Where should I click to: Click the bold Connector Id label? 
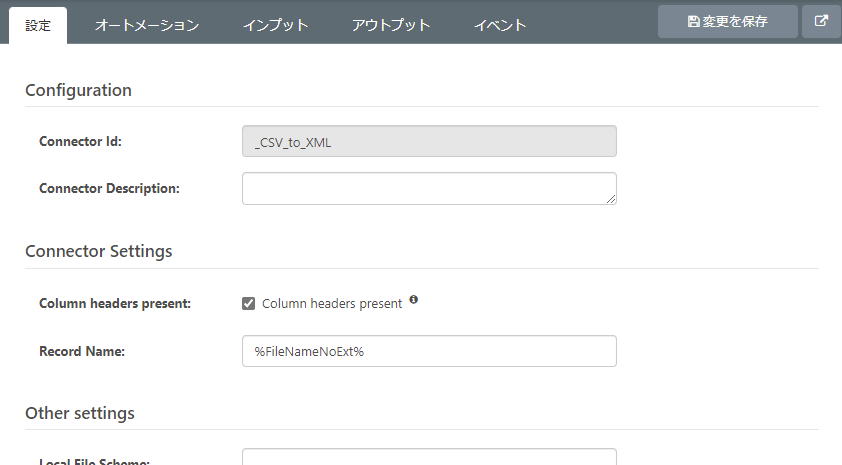pyautogui.click(x=80, y=141)
